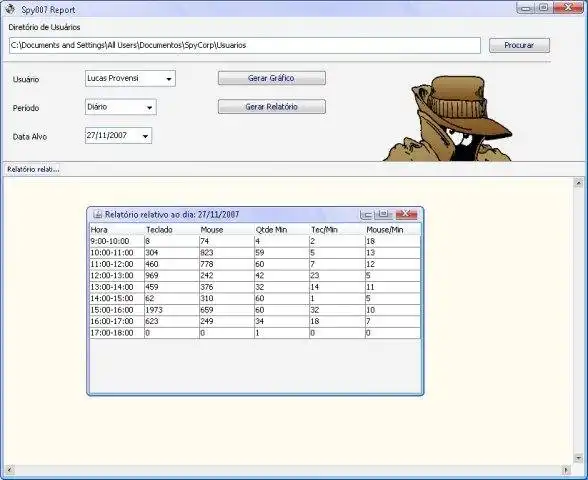Close the inner Relatório relativo ao dia window
This screenshot has width=588, height=480.
click(406, 214)
